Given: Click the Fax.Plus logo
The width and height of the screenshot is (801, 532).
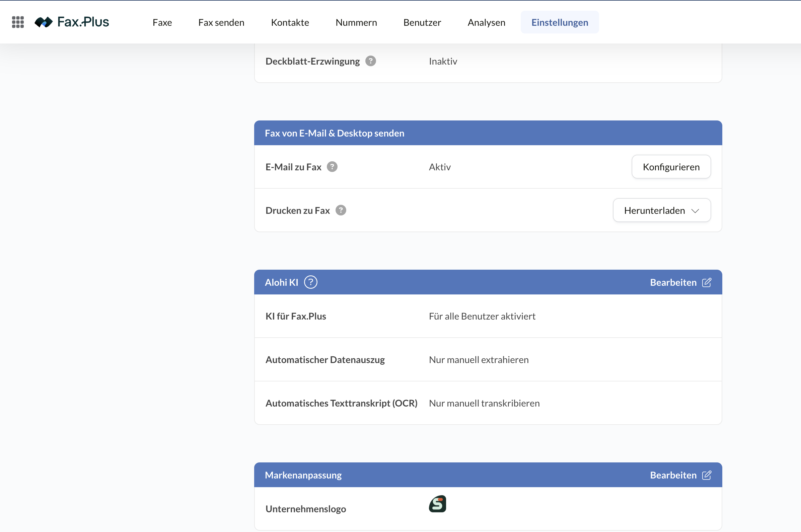Looking at the screenshot, I should click(x=72, y=22).
